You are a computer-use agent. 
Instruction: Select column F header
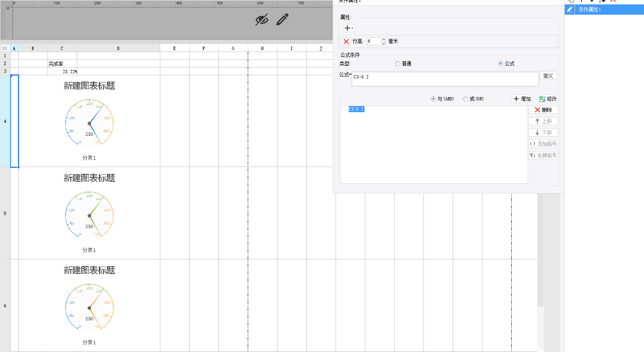(x=204, y=48)
